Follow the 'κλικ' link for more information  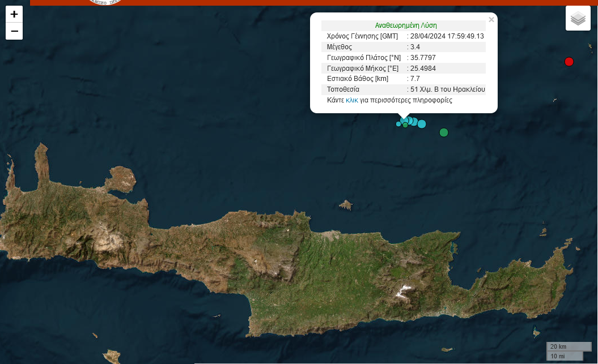(x=351, y=100)
